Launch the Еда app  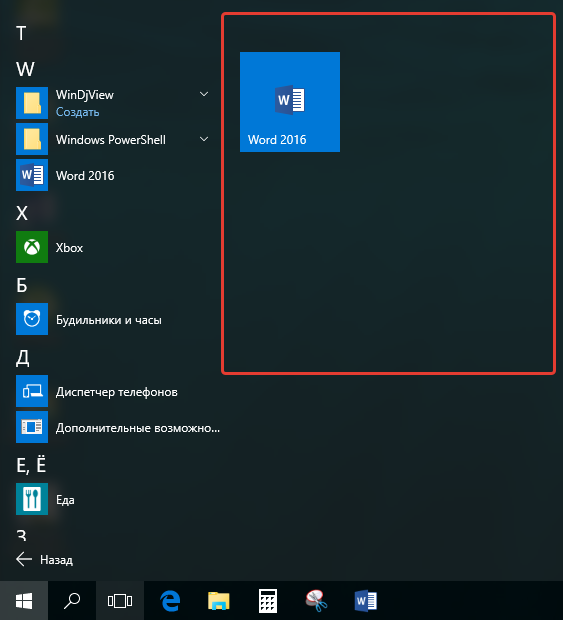(x=115, y=499)
